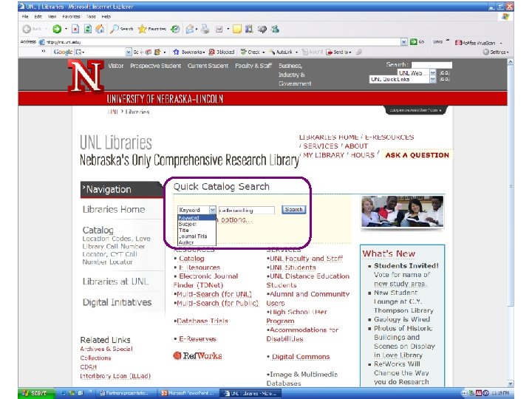Open the History icon in IE toolbar
Image resolution: width=532 pixels, height=399 pixels.
coord(175,29)
